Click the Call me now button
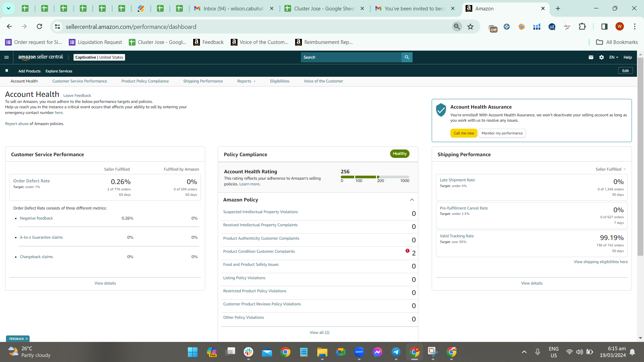The width and height of the screenshot is (644, 362). 464,133
